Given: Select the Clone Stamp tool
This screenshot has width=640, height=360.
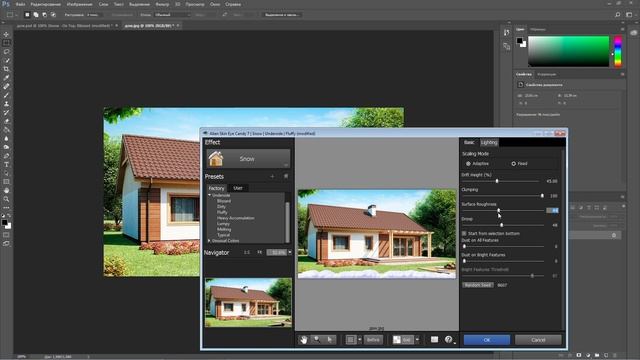Looking at the screenshot, I should pyautogui.click(x=6, y=104).
